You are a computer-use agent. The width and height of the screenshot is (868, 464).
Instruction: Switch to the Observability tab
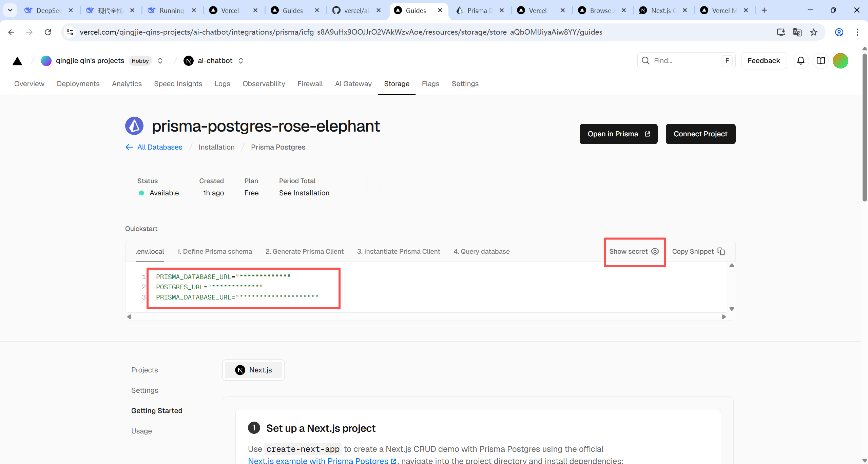[264, 84]
